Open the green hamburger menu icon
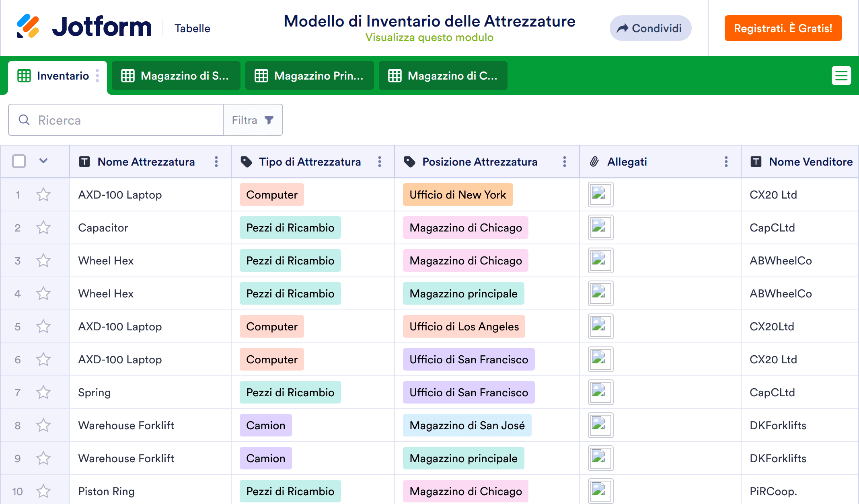 point(841,76)
